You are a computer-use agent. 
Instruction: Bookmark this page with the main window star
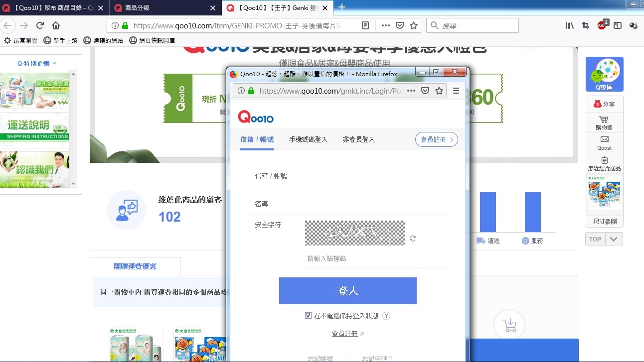pos(414,25)
